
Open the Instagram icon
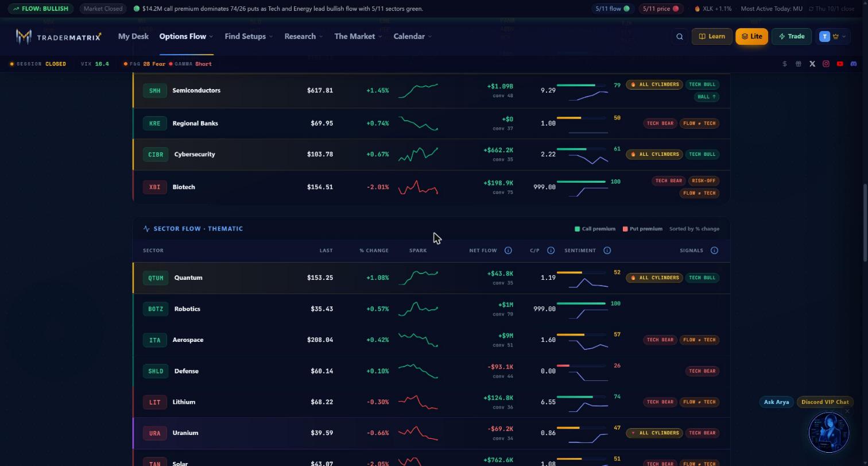tap(826, 64)
